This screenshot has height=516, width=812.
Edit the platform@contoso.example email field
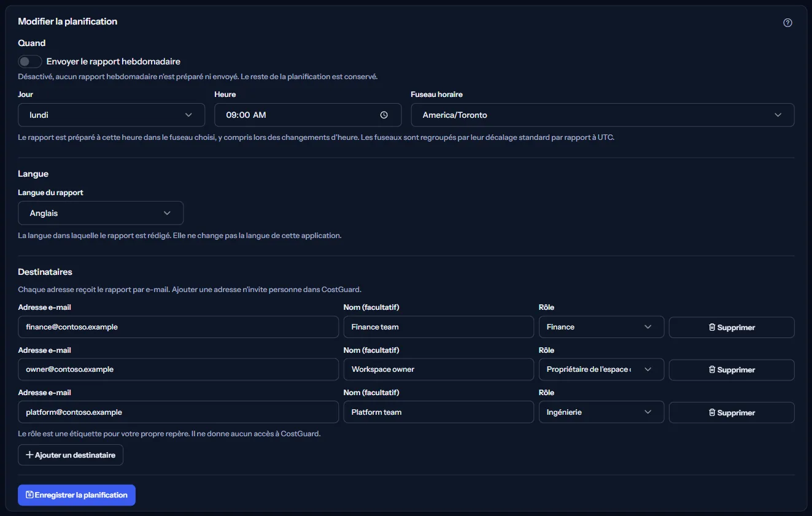[x=178, y=412]
